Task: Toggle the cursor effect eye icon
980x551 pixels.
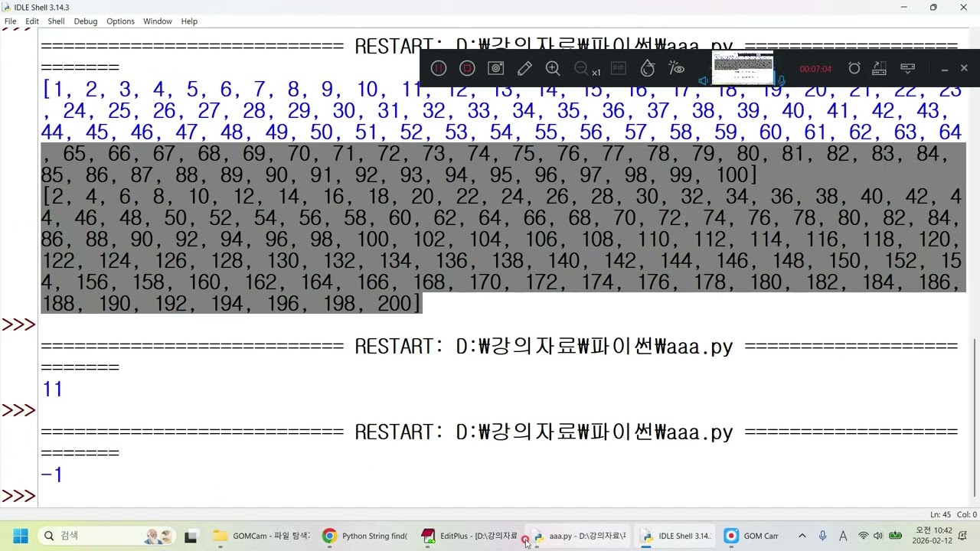Action: coord(677,68)
